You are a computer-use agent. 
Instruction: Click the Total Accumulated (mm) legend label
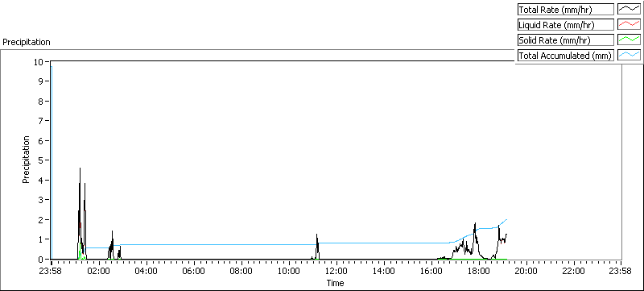(x=565, y=56)
